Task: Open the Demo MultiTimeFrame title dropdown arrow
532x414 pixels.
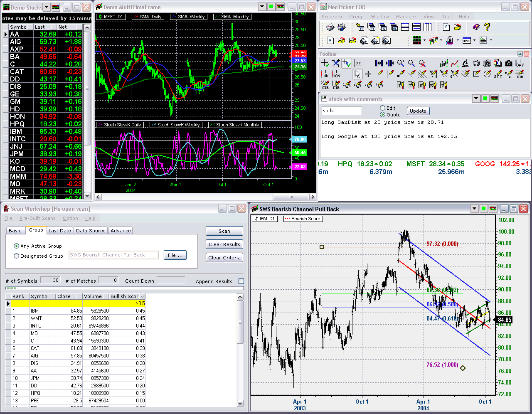Action: tap(262, 7)
